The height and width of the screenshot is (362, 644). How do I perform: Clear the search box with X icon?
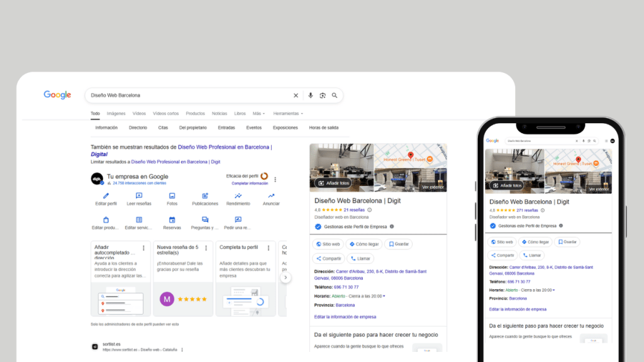click(296, 96)
